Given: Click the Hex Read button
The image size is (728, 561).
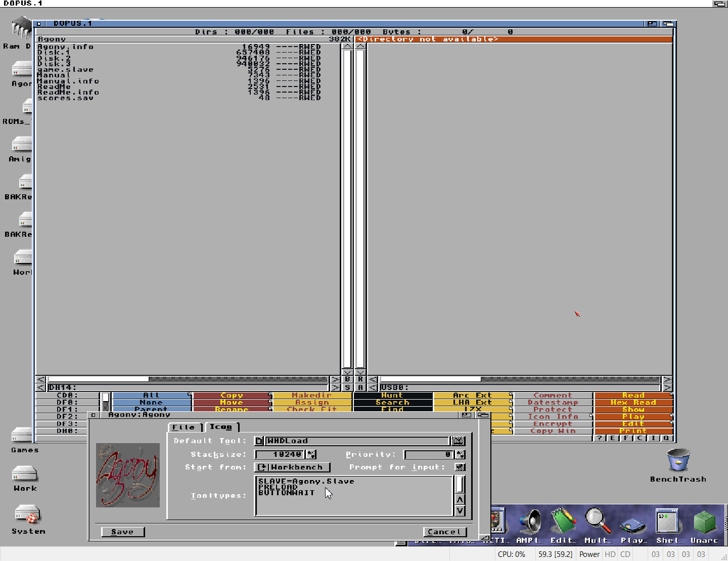Looking at the screenshot, I should click(x=633, y=402).
